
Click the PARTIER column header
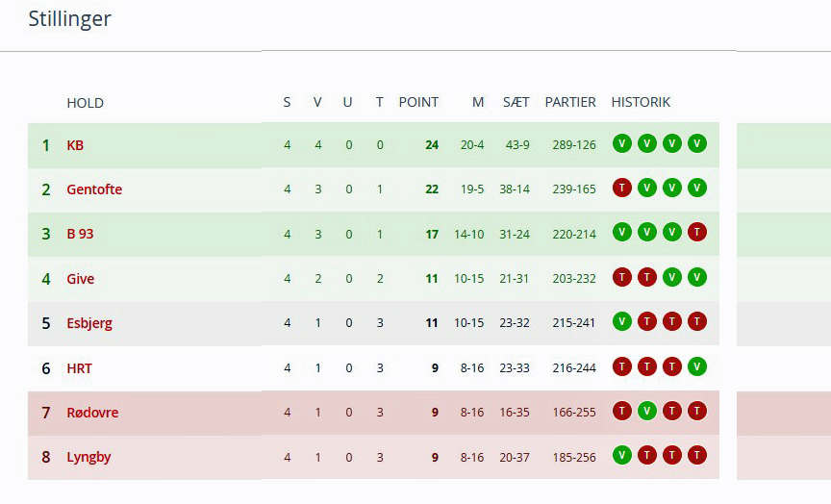(570, 102)
